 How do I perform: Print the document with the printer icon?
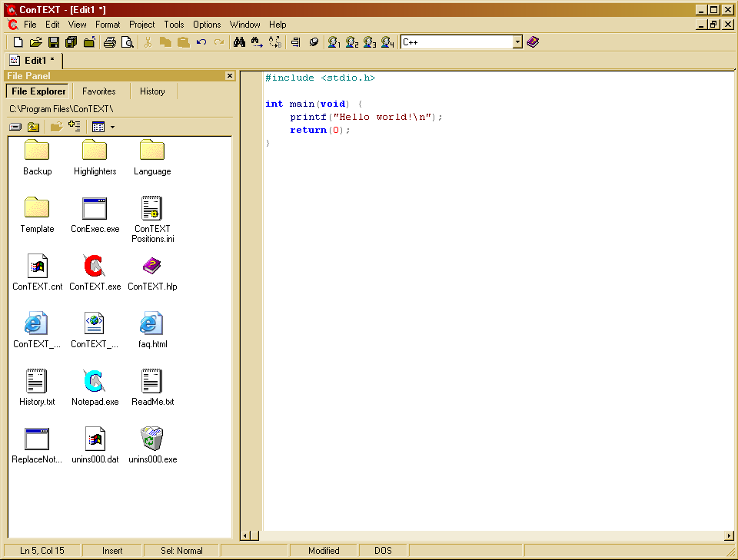pyautogui.click(x=110, y=42)
